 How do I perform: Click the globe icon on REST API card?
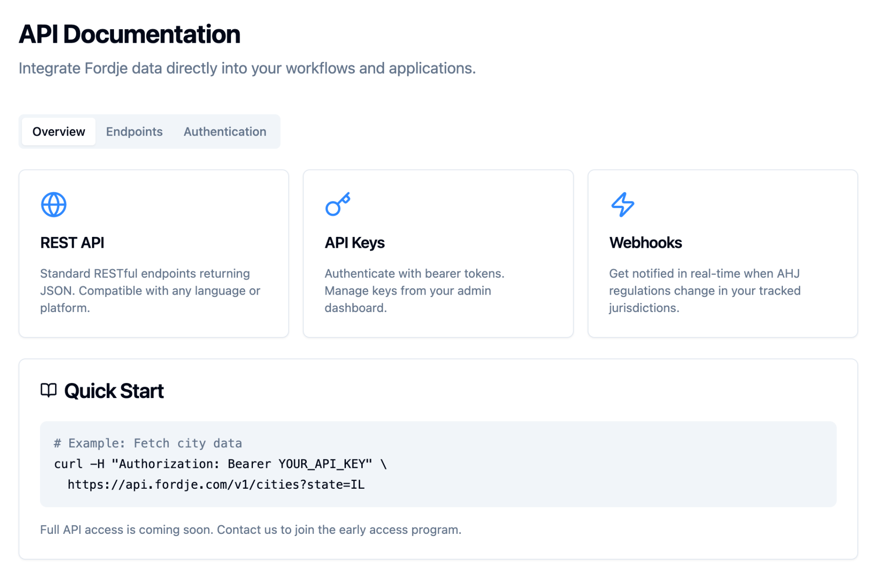click(54, 204)
